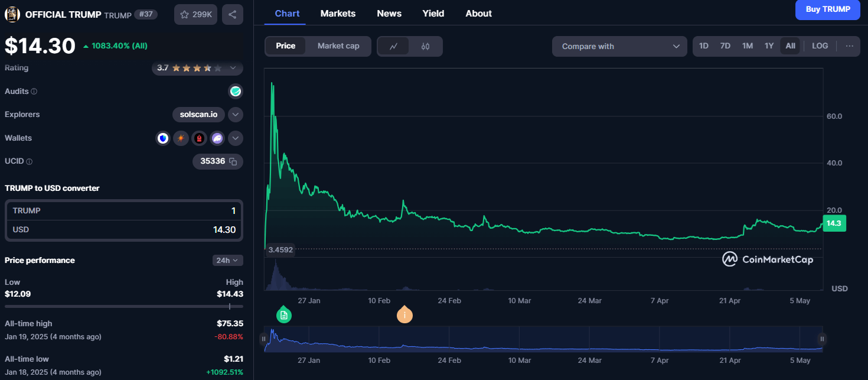
Task: Click the 3.4592 starting price label
Action: 280,250
